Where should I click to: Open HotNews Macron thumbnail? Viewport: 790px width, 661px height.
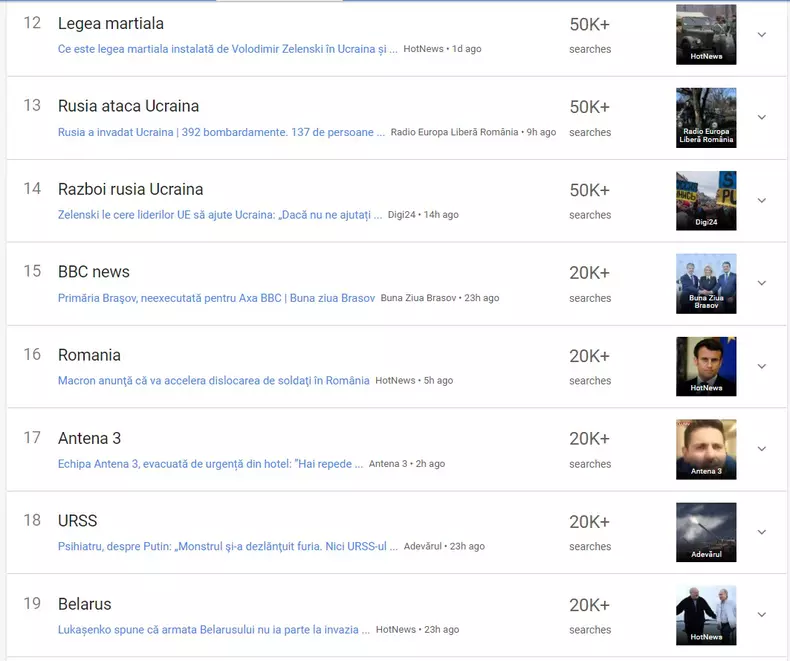706,366
